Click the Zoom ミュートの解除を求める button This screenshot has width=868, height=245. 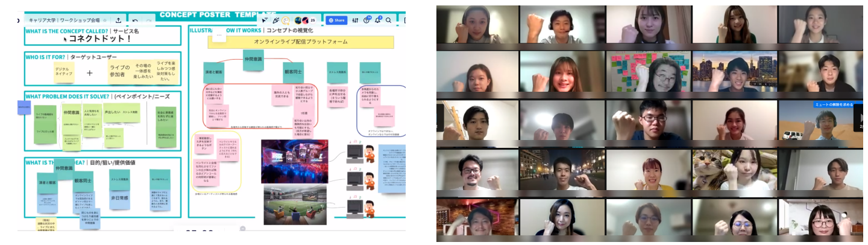[x=834, y=104]
